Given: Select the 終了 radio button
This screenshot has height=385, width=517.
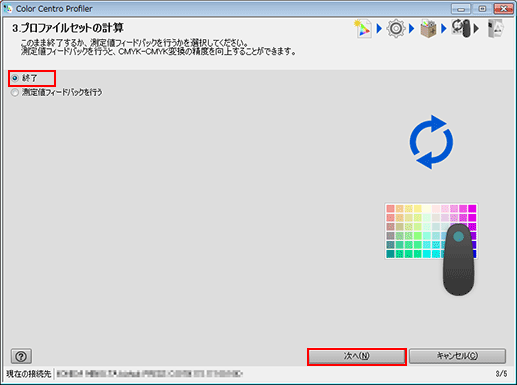Looking at the screenshot, I should [15, 78].
